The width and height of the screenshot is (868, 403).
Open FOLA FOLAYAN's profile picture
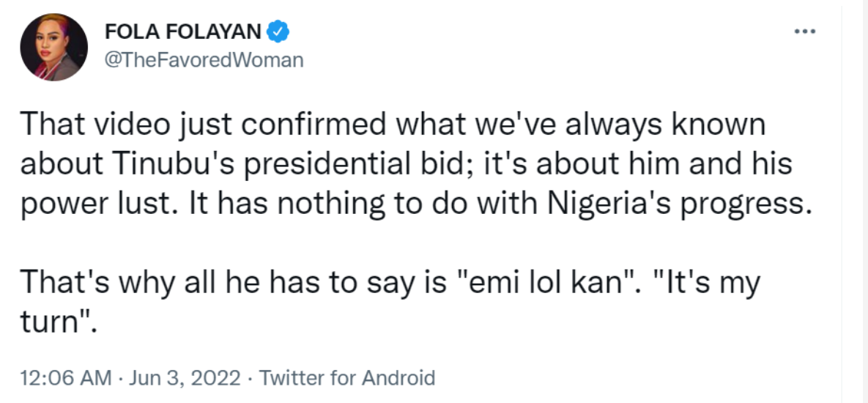coord(54,47)
